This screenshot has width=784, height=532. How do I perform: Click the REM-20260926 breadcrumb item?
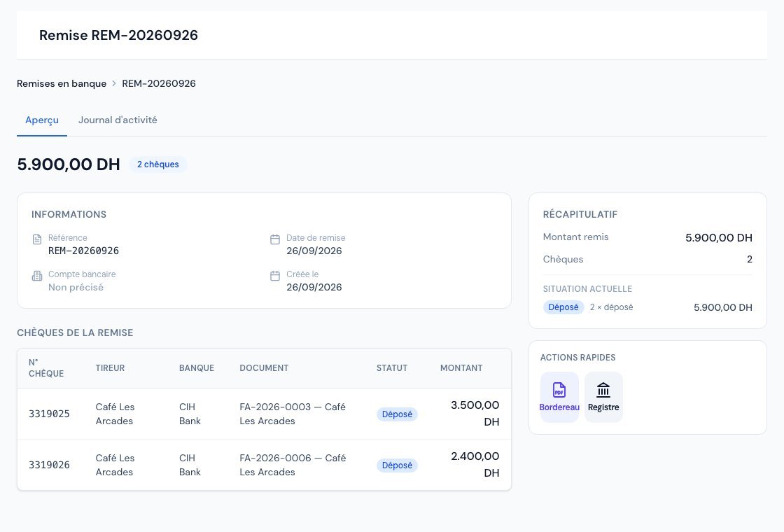click(x=159, y=83)
